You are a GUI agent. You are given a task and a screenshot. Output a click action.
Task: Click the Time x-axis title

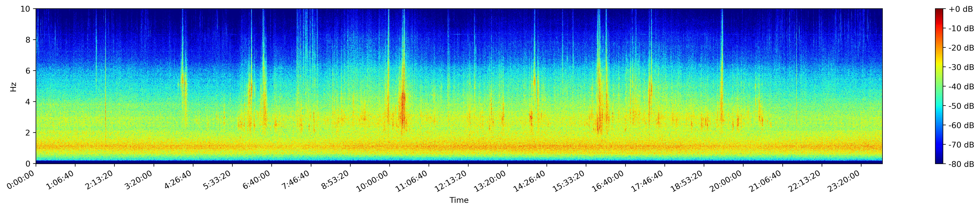(x=459, y=200)
